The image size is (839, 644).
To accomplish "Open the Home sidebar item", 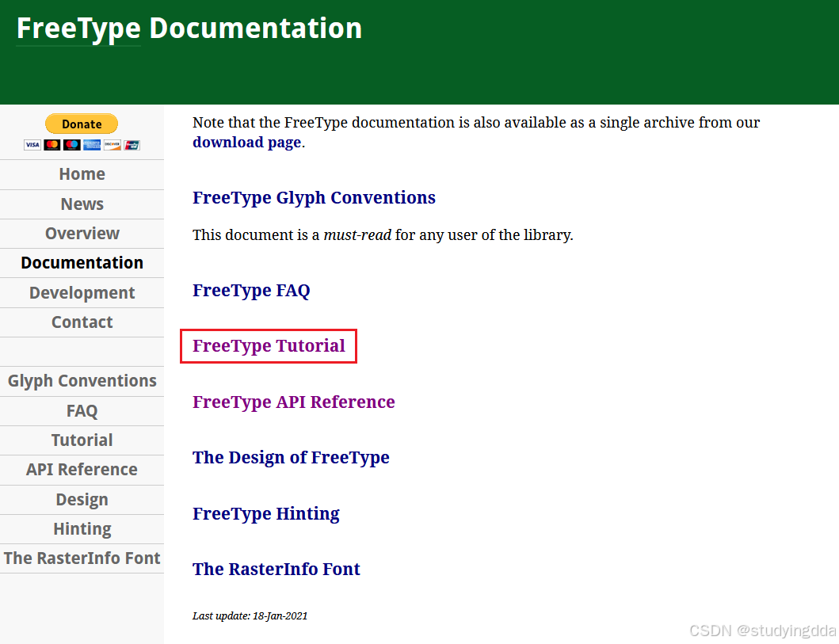I will [x=82, y=174].
